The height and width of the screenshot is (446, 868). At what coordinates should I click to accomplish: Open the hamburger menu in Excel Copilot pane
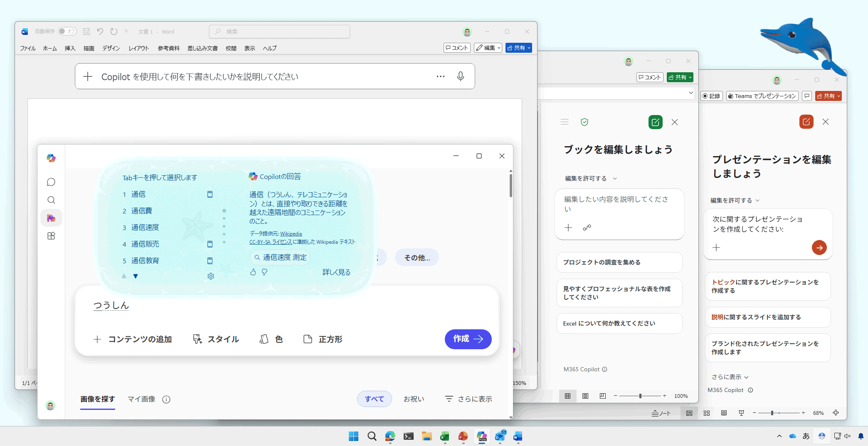pyautogui.click(x=565, y=122)
